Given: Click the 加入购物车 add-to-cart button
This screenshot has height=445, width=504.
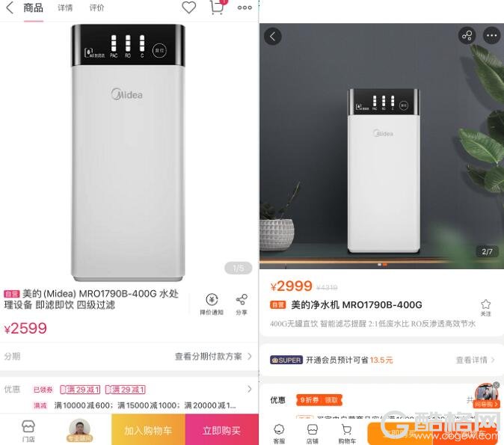Looking at the screenshot, I should pos(149,429).
